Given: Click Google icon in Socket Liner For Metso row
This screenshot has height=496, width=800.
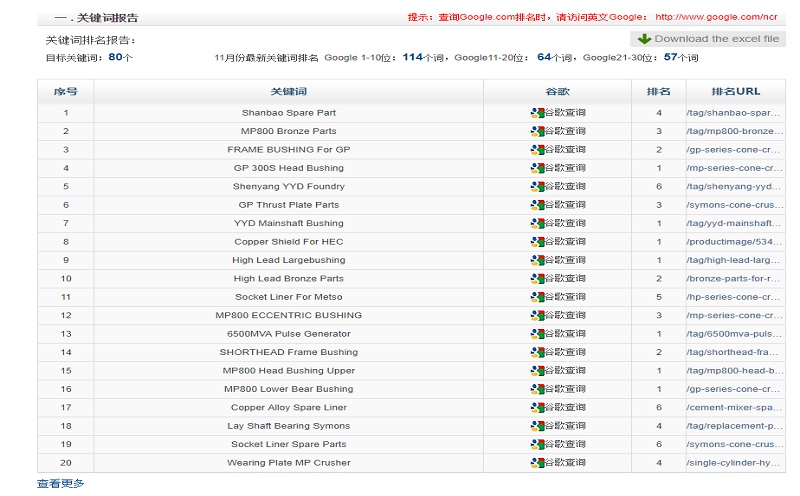Looking at the screenshot, I should (x=537, y=296).
